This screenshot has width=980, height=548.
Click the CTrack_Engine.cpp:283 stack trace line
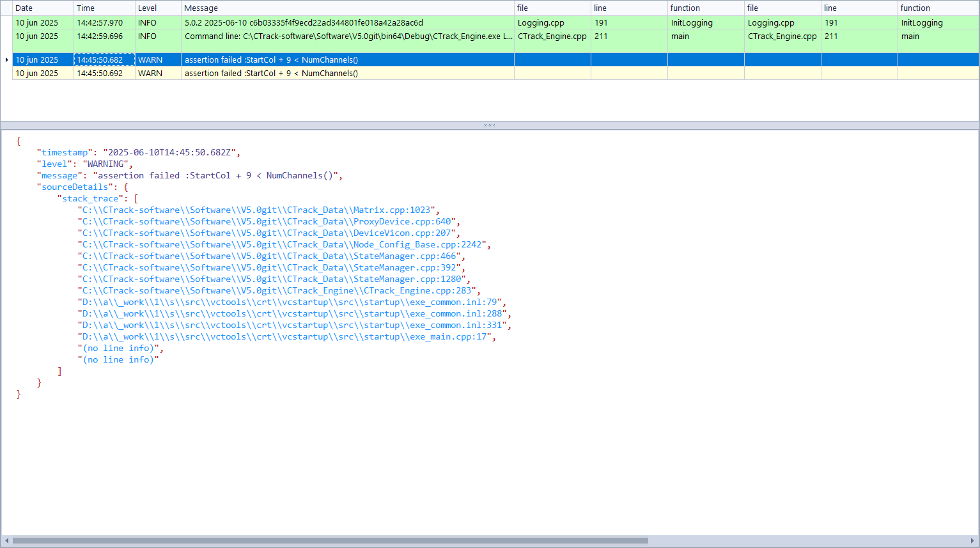277,291
